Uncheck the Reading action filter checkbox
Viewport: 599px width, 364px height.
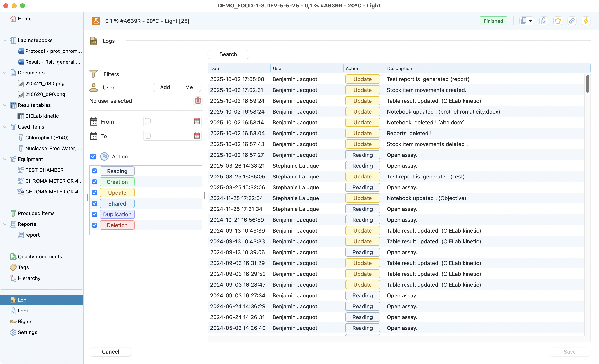pyautogui.click(x=94, y=171)
